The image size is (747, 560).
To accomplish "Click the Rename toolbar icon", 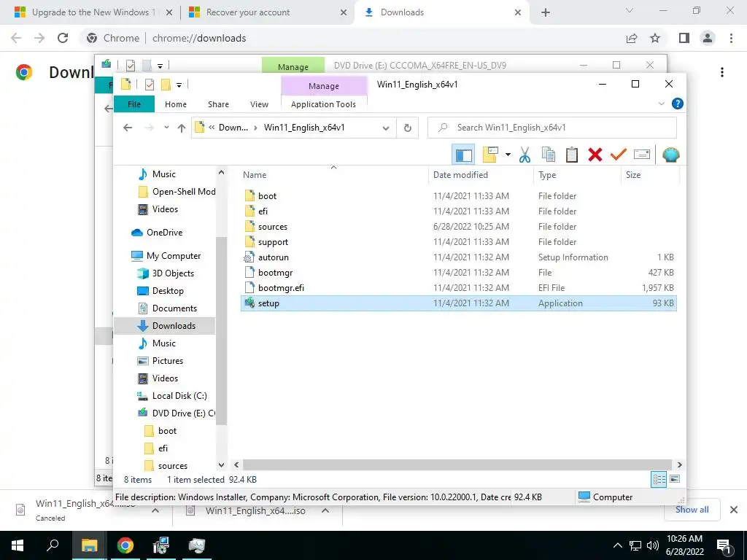I will [642, 155].
